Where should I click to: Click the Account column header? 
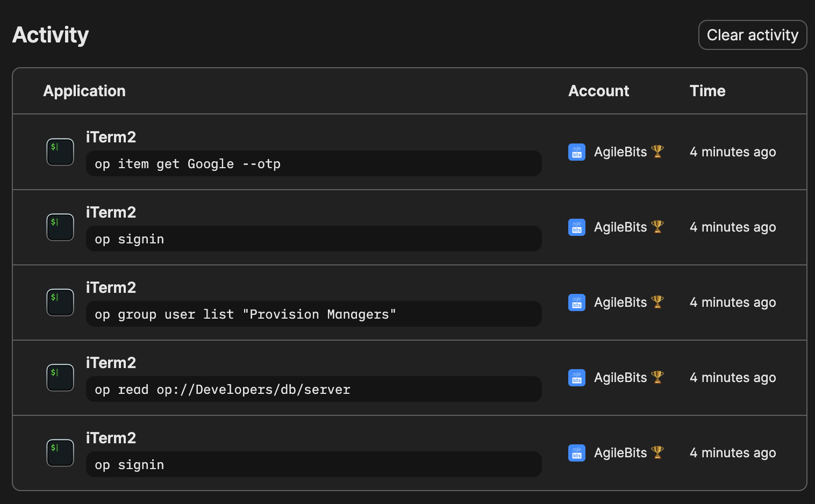(599, 91)
